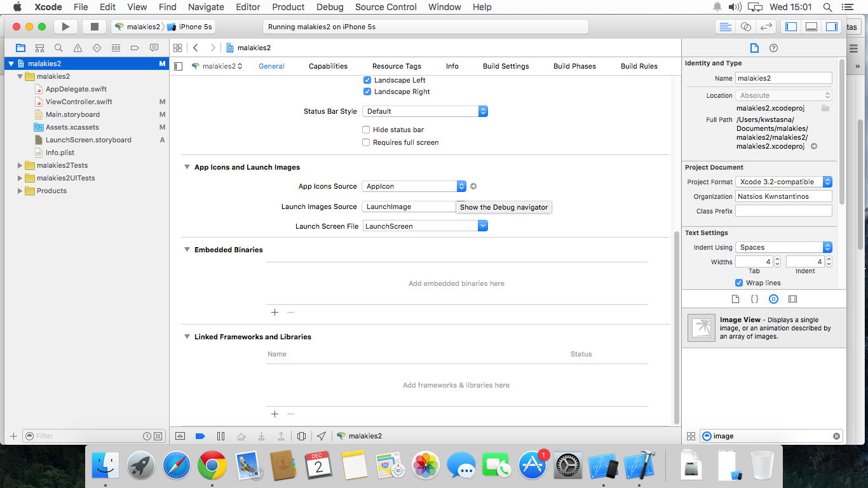Show the Debug navigator
868x488 pixels.
(x=116, y=48)
